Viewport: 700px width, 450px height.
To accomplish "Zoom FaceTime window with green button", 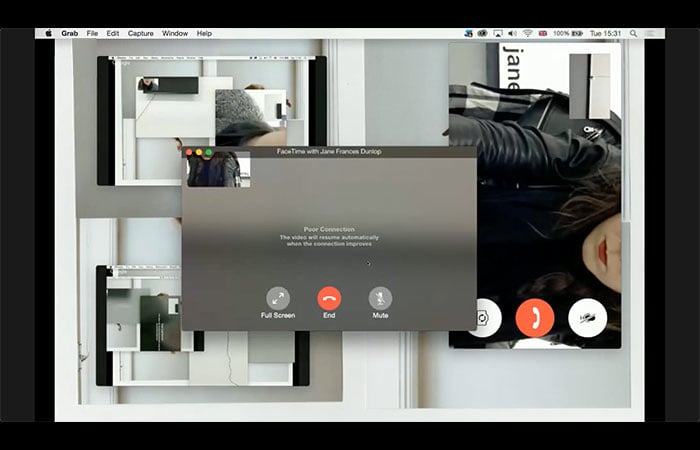I will point(208,152).
